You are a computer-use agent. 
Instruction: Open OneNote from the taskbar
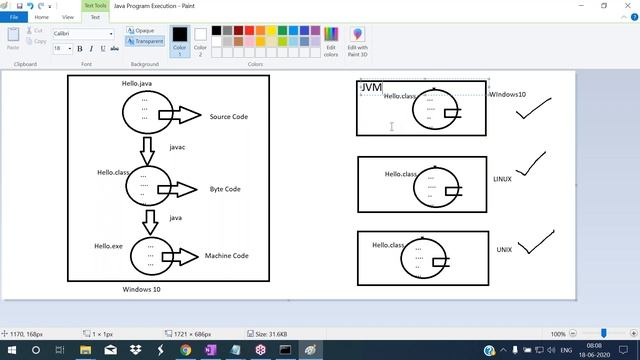click(x=211, y=350)
